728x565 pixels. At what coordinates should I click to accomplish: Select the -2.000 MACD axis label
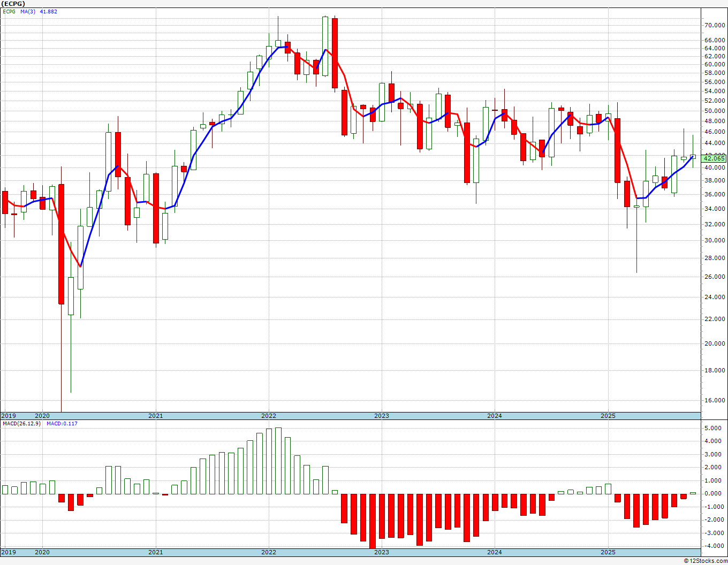coord(715,520)
